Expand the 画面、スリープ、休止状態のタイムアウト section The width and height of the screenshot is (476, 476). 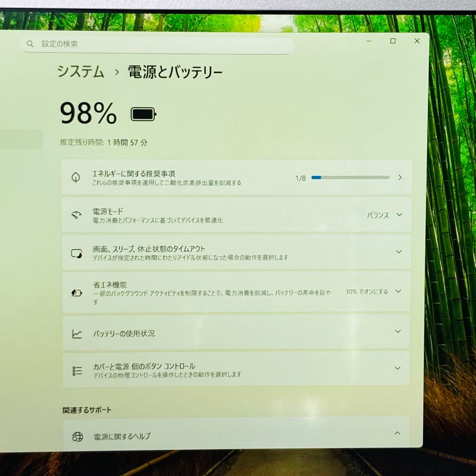(x=398, y=253)
